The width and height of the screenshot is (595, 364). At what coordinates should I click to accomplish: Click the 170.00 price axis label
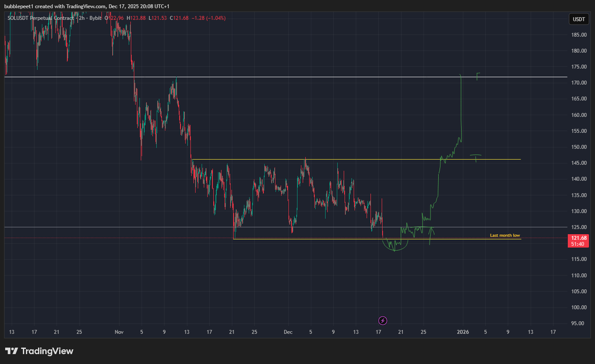pos(579,83)
